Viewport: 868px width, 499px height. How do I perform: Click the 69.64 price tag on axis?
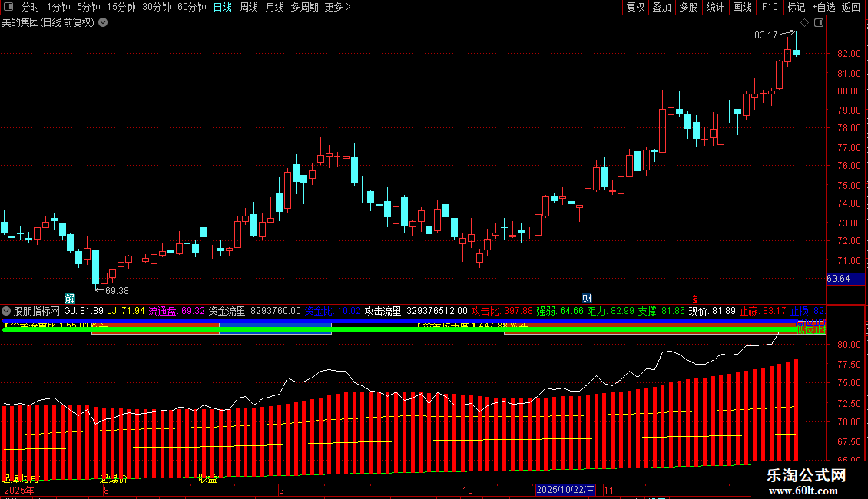(845, 279)
